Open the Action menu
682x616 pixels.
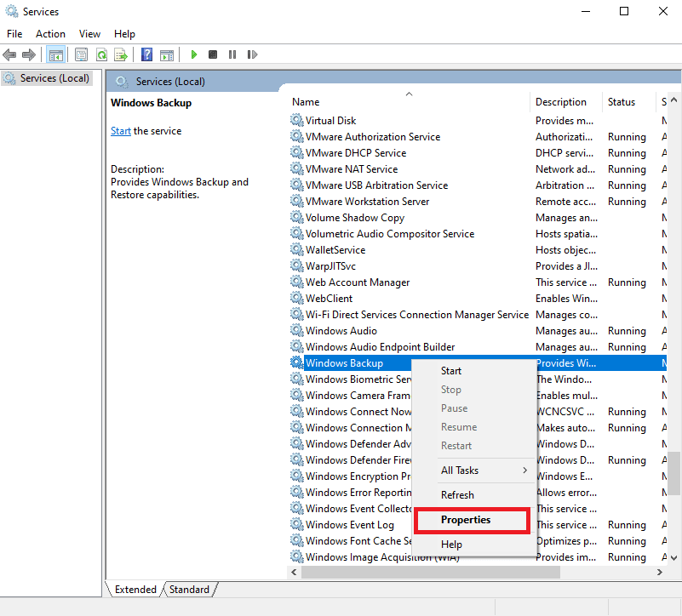[50, 34]
